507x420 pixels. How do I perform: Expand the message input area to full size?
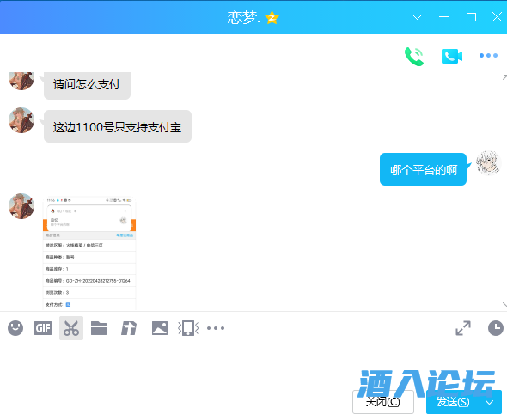coord(463,328)
